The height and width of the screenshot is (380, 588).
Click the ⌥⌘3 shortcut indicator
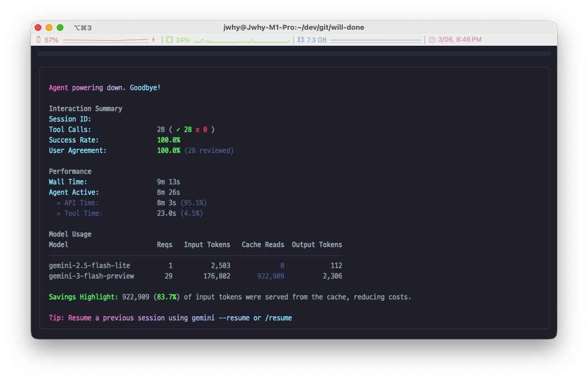83,28
